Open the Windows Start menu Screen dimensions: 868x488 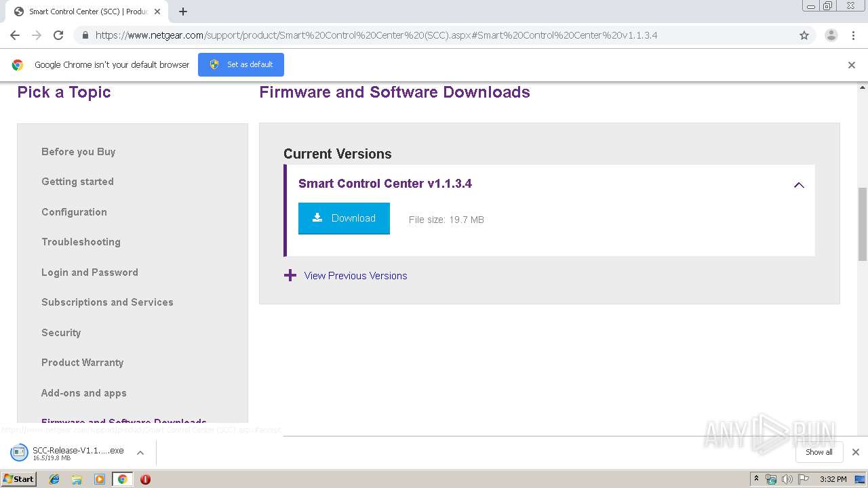point(19,479)
